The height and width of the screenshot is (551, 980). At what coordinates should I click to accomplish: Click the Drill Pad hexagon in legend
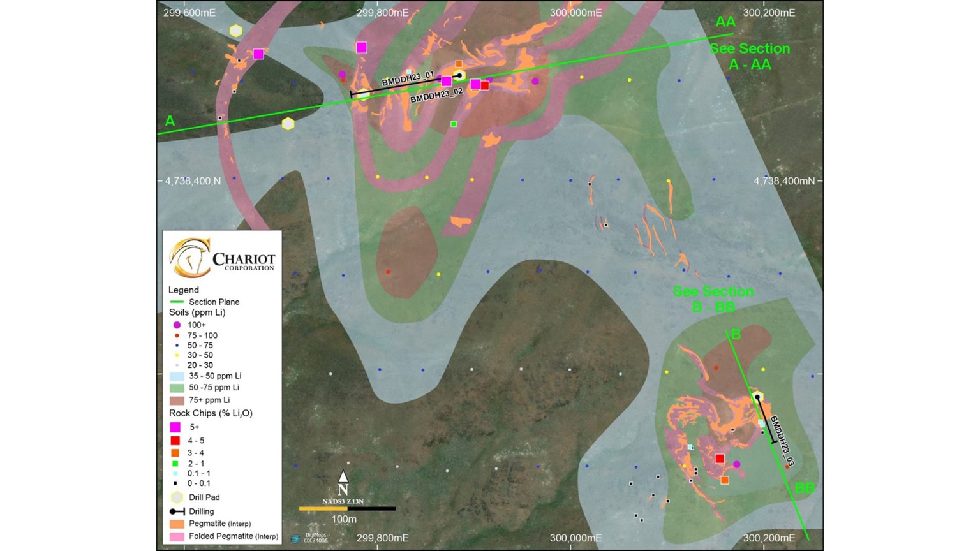pos(177,497)
